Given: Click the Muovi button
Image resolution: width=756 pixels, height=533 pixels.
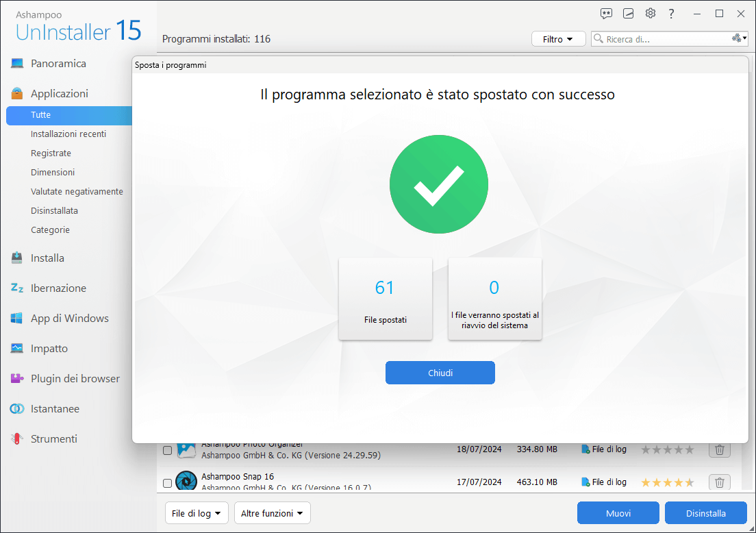Looking at the screenshot, I should [618, 513].
